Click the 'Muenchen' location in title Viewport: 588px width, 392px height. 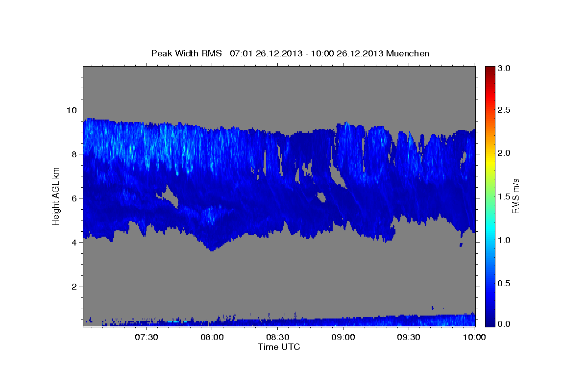tap(408, 53)
